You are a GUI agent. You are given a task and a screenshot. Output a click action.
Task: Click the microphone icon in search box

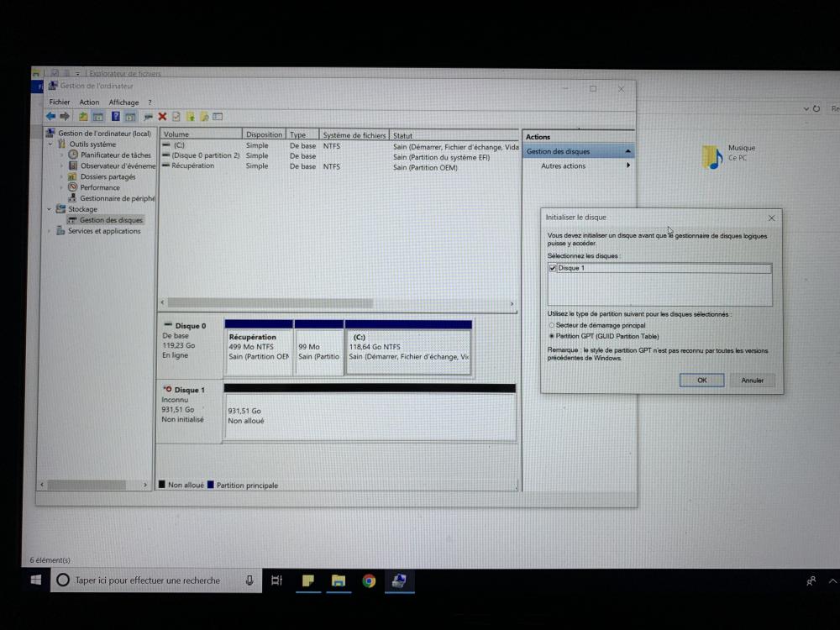click(x=249, y=580)
